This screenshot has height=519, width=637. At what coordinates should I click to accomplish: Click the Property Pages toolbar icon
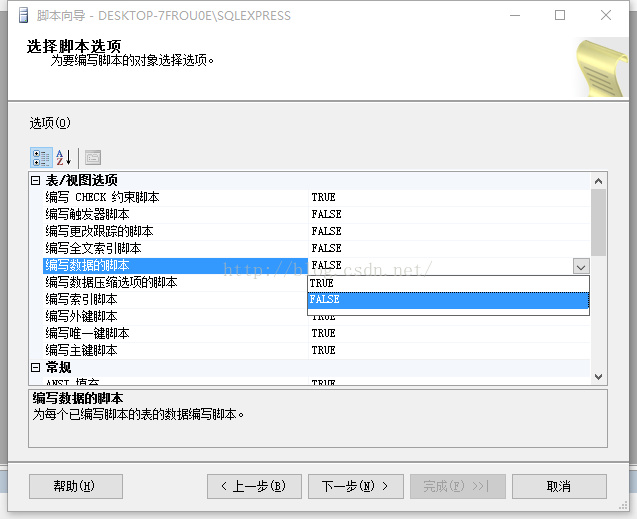tap(93, 158)
